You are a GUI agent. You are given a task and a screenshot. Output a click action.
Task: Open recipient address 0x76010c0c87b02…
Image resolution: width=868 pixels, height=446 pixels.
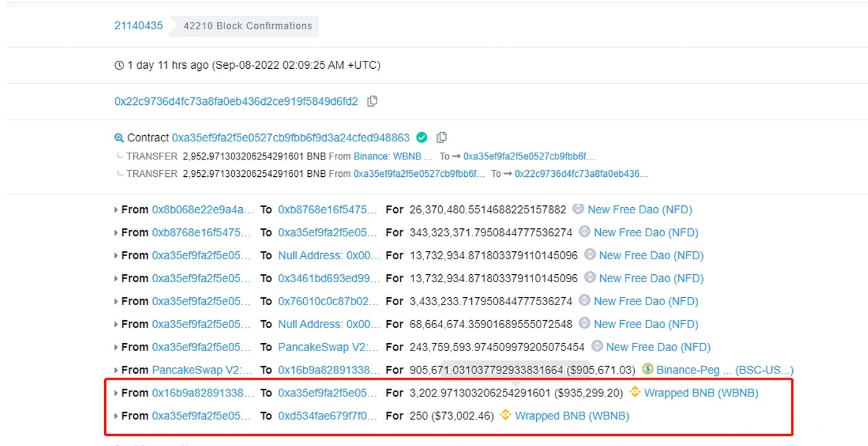pos(328,301)
